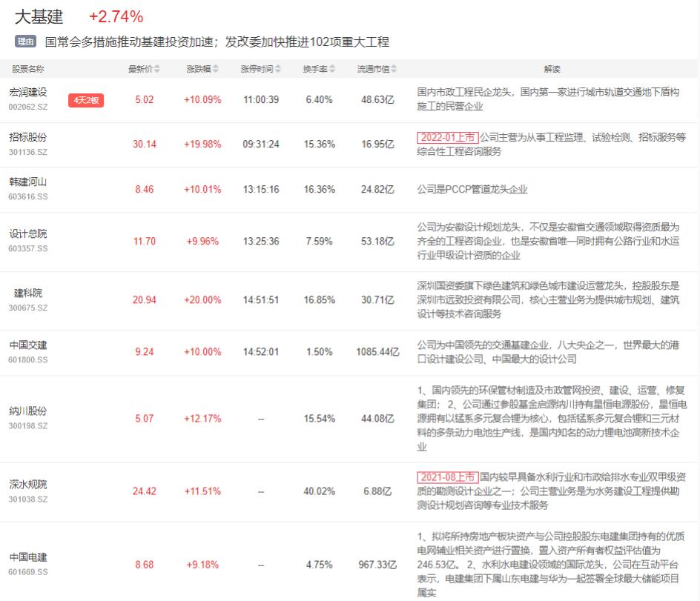700x601 pixels.
Task: Click the 2022-01上市 tag for 招标股份
Action: click(x=448, y=137)
